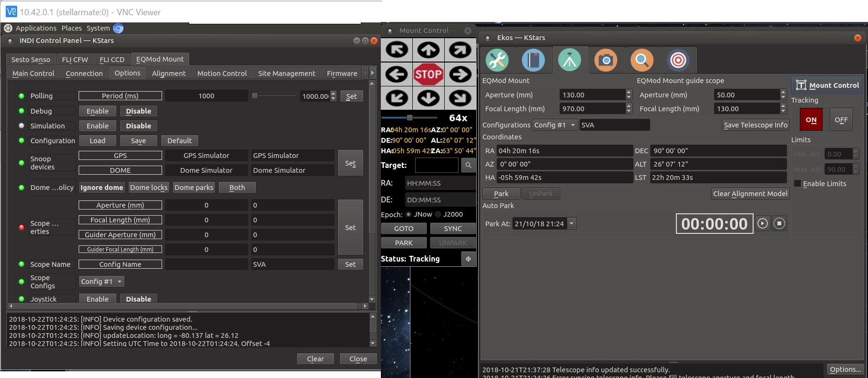Disable Simulation in the Options tab
Screen dimensions: 868x378
138,126
